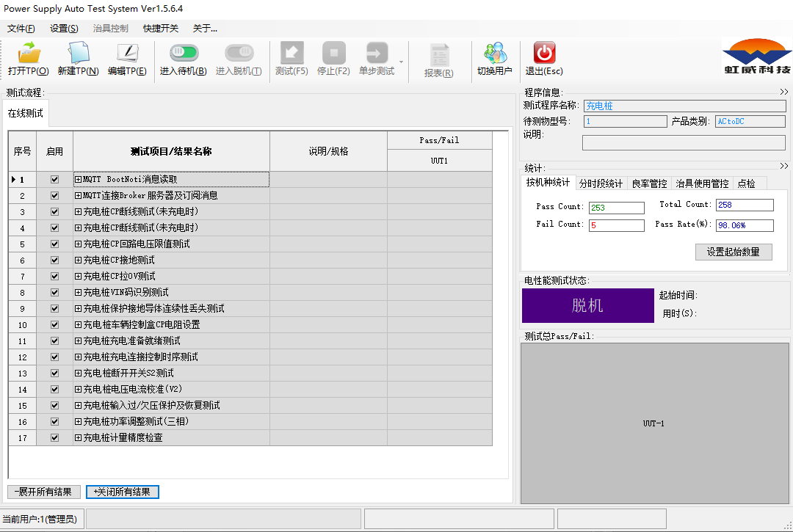Toggle enable checkbox for row 14

[x=54, y=390]
